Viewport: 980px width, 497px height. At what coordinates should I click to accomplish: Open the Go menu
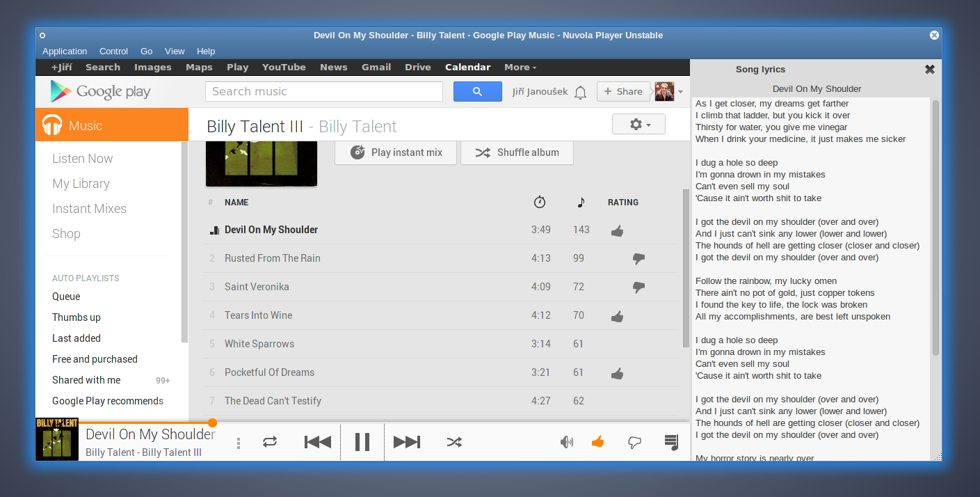pyautogui.click(x=146, y=51)
